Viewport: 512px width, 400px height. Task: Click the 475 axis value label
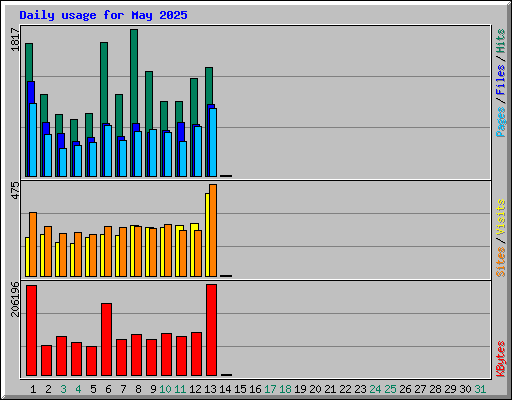click(x=15, y=190)
